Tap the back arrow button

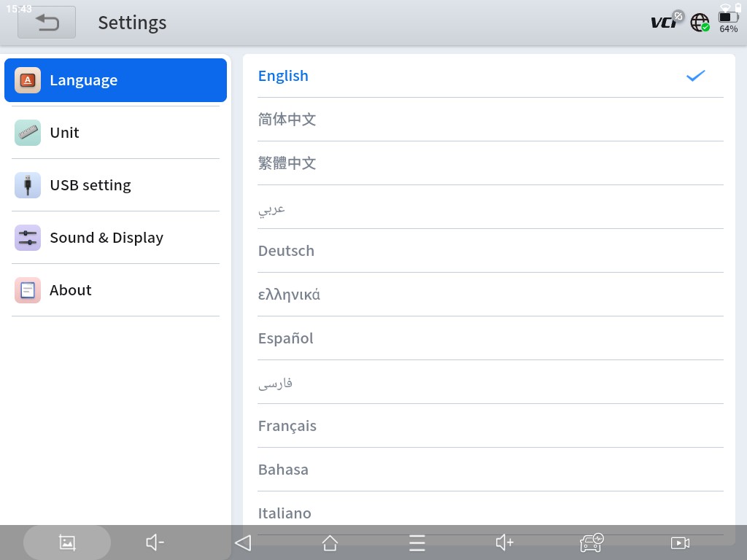coord(47,23)
